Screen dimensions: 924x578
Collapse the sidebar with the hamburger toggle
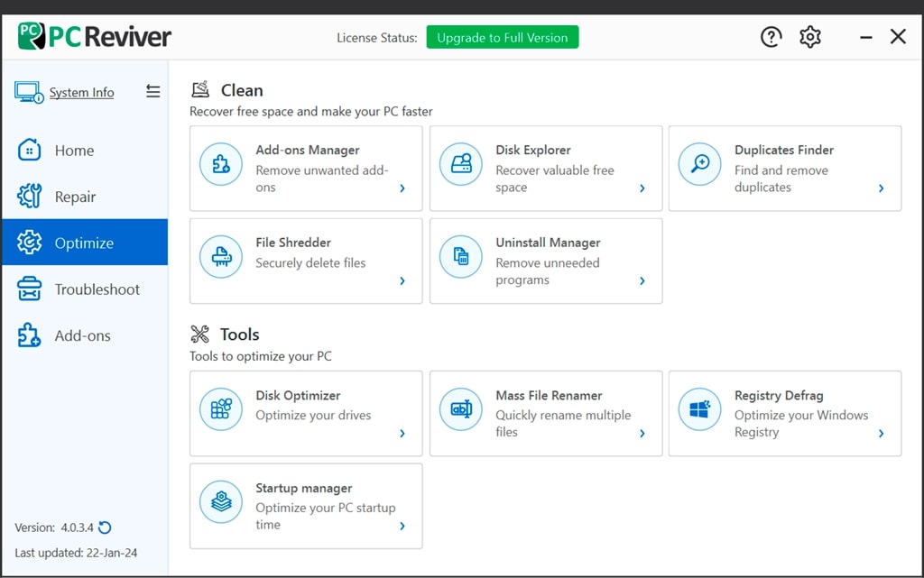152,92
